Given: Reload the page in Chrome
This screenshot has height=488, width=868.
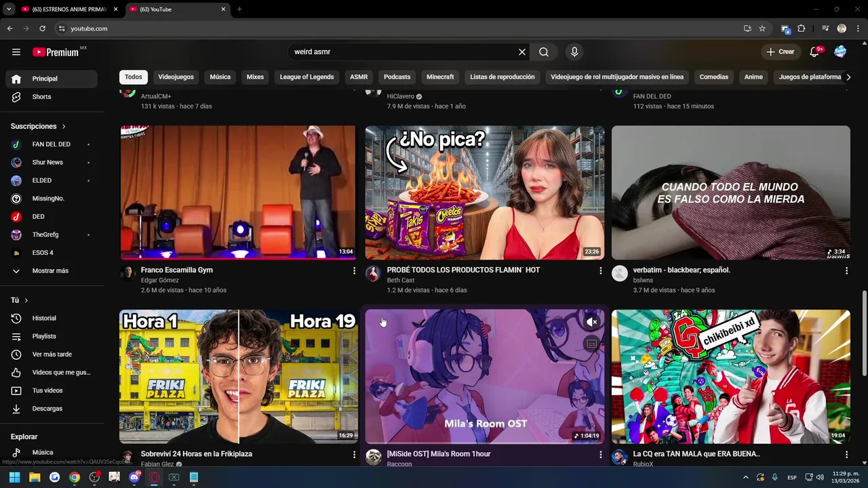Looking at the screenshot, I should tap(42, 28).
